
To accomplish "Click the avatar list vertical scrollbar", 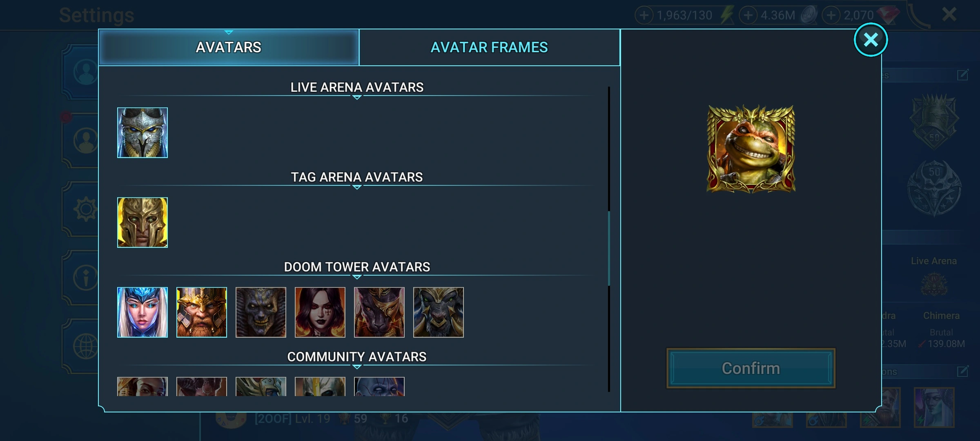I will 609,248.
